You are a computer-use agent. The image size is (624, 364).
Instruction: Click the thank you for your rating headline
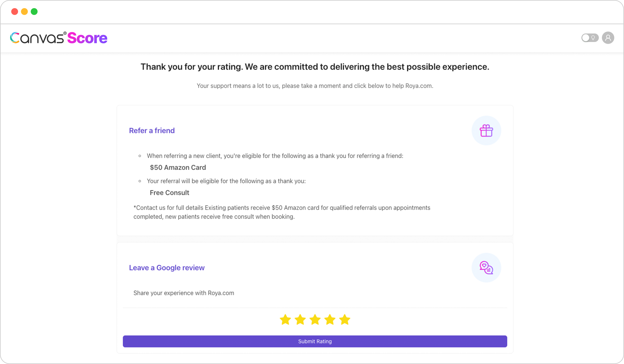coord(315,67)
